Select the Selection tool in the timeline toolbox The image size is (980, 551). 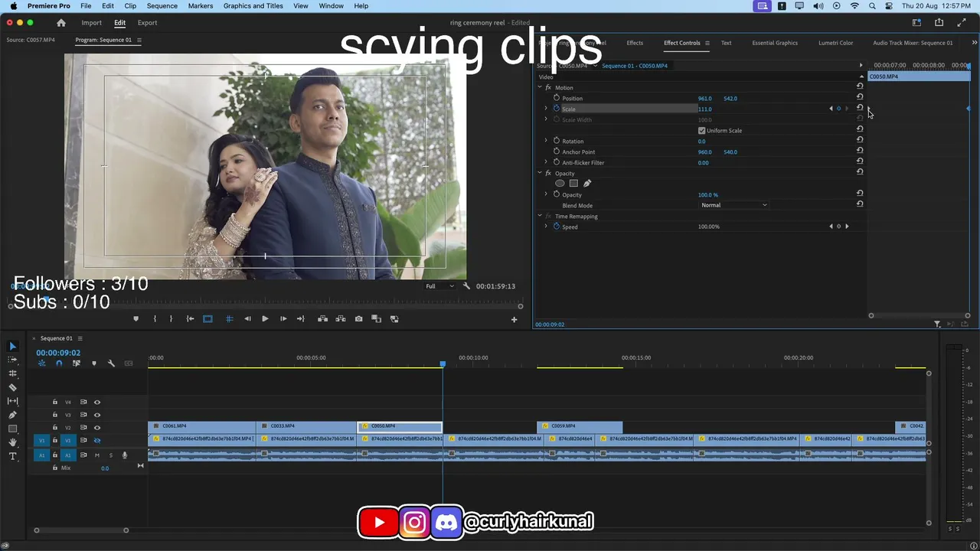pyautogui.click(x=12, y=347)
